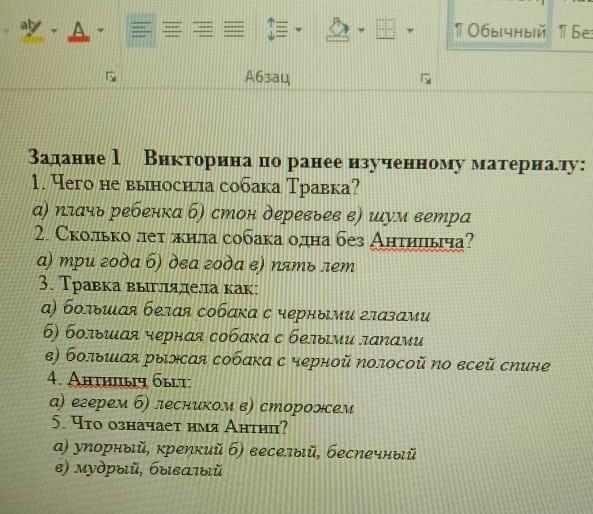Place cursor in Задание 1 heading
The image size is (593, 514).
point(74,157)
